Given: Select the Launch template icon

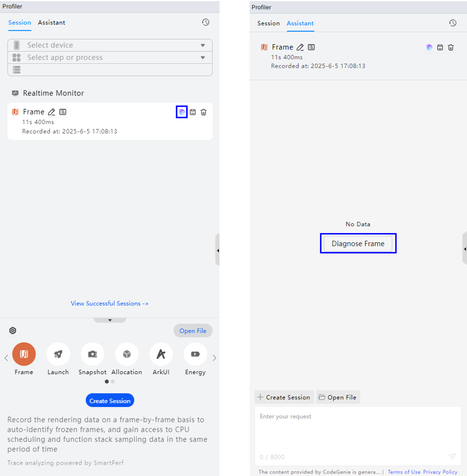Looking at the screenshot, I should click(58, 354).
